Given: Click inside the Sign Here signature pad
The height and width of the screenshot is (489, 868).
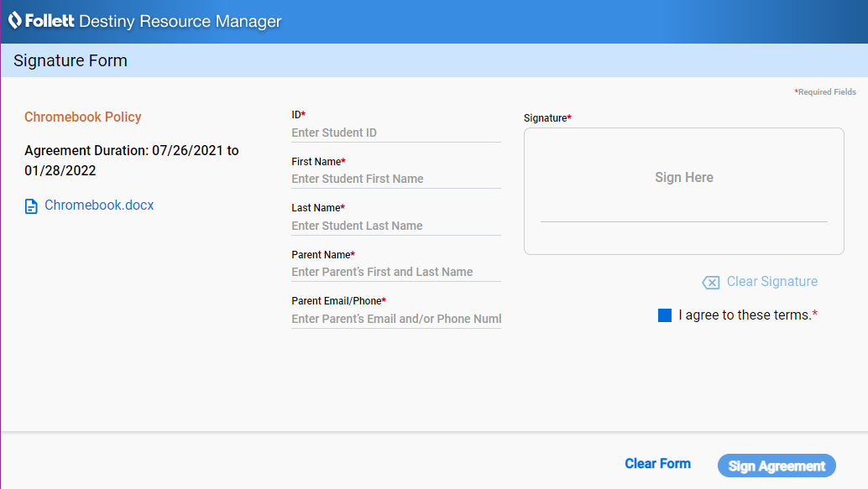Looking at the screenshot, I should (x=683, y=177).
